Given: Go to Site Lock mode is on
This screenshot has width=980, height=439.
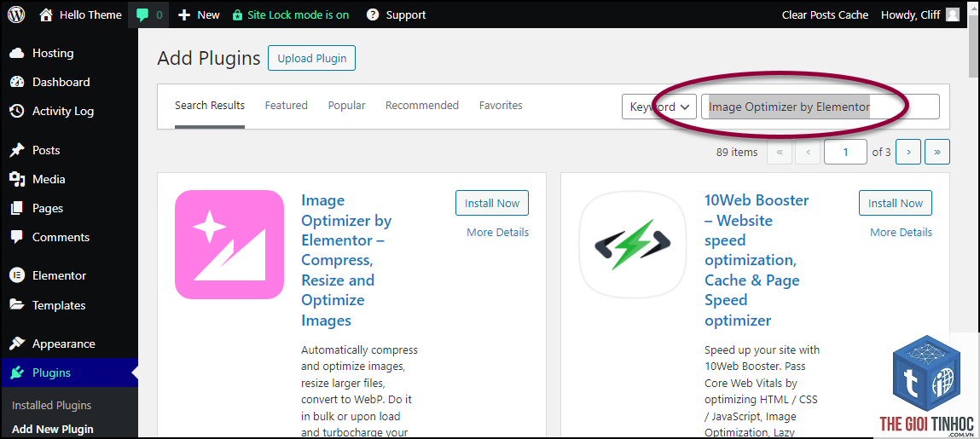Looking at the screenshot, I should pyautogui.click(x=291, y=15).
